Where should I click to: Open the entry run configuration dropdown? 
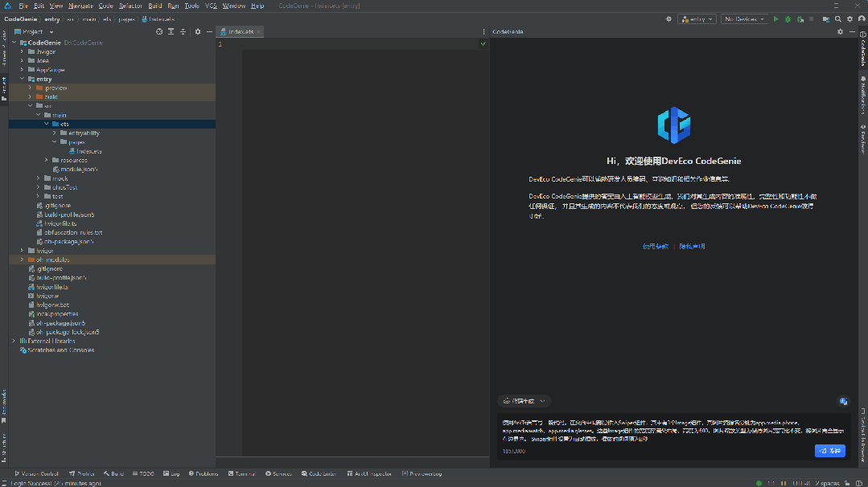click(697, 18)
